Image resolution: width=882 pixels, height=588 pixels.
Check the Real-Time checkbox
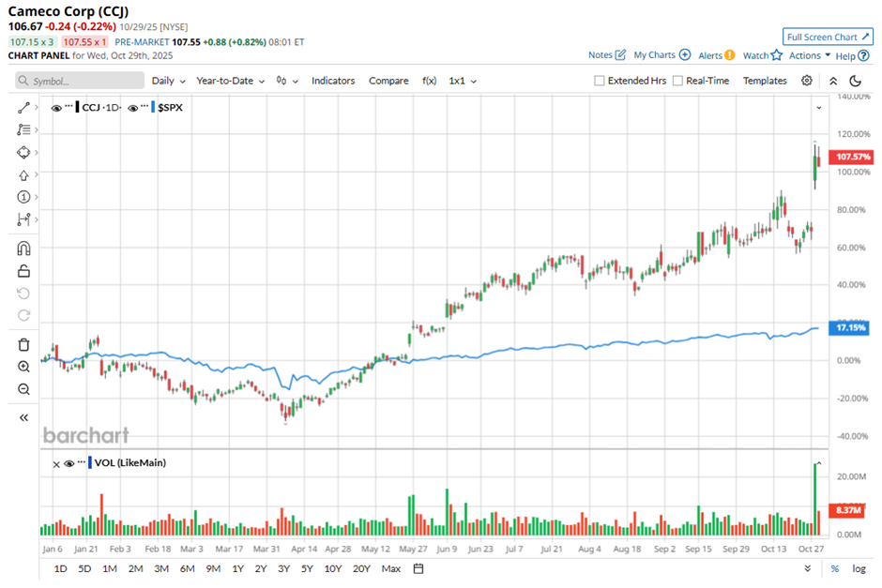(677, 81)
